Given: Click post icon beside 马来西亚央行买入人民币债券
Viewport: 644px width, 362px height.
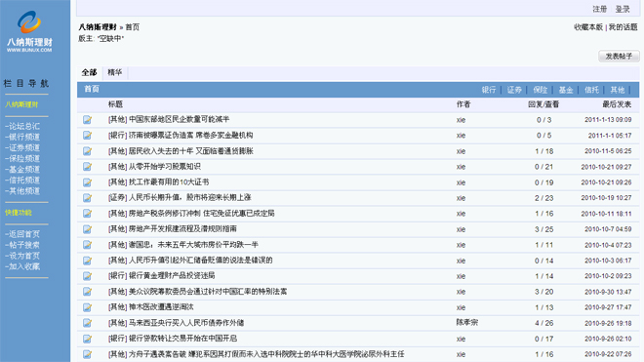Looking at the screenshot, I should coord(87,323).
